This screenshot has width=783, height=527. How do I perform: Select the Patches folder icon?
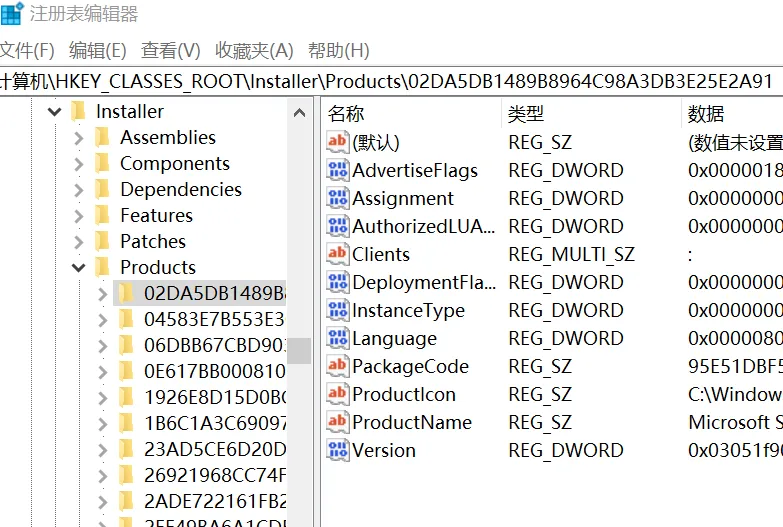point(102,241)
